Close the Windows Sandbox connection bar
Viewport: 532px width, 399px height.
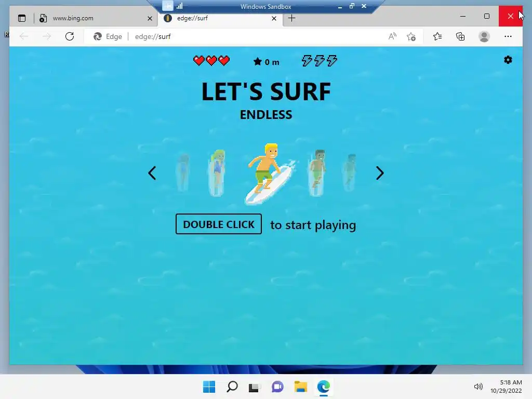[x=364, y=6]
